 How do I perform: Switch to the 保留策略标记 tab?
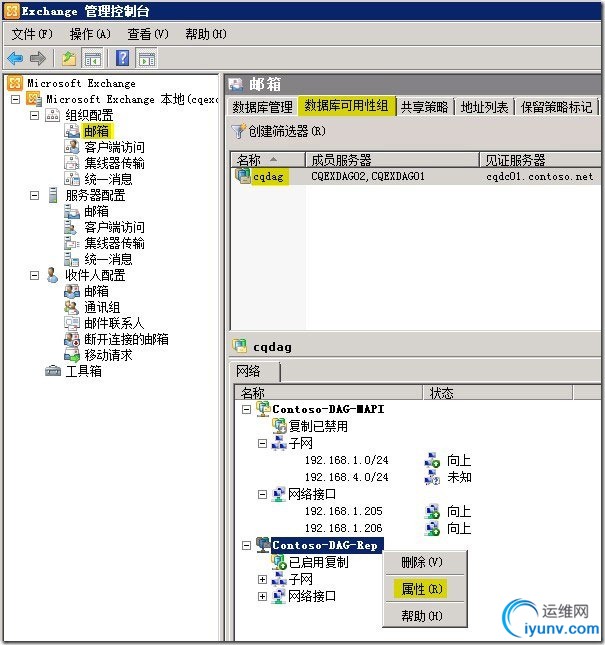coord(556,107)
